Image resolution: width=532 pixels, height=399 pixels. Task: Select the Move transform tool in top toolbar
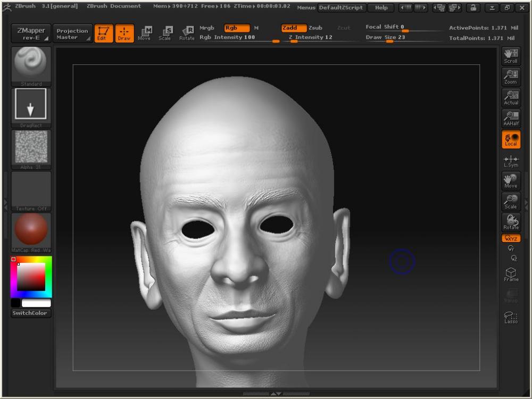[144, 34]
